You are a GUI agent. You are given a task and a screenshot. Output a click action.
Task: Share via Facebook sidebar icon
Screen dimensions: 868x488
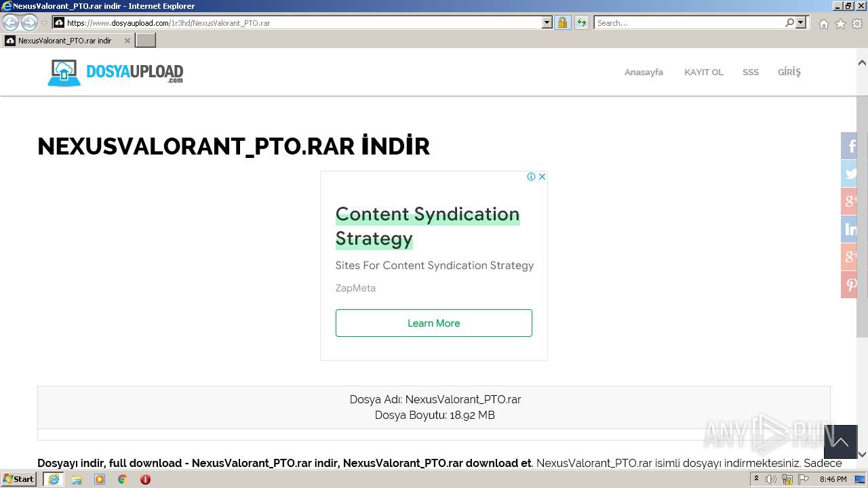tap(850, 146)
